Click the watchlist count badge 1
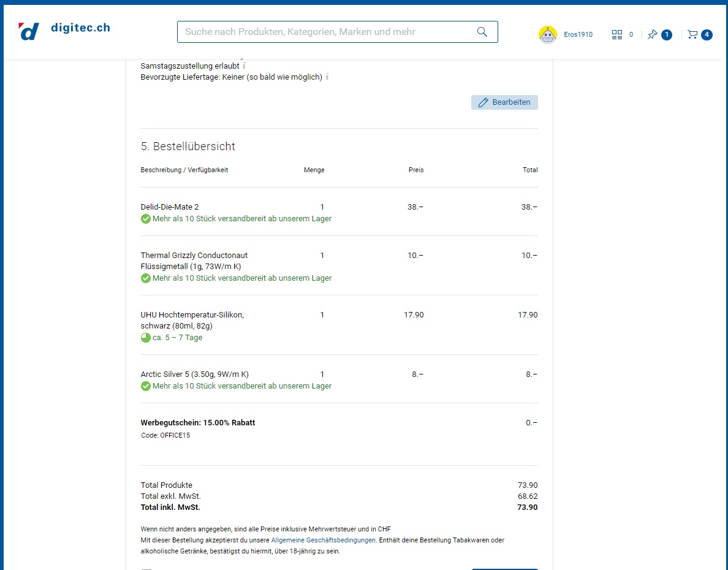Image resolution: width=728 pixels, height=570 pixels. click(x=667, y=34)
